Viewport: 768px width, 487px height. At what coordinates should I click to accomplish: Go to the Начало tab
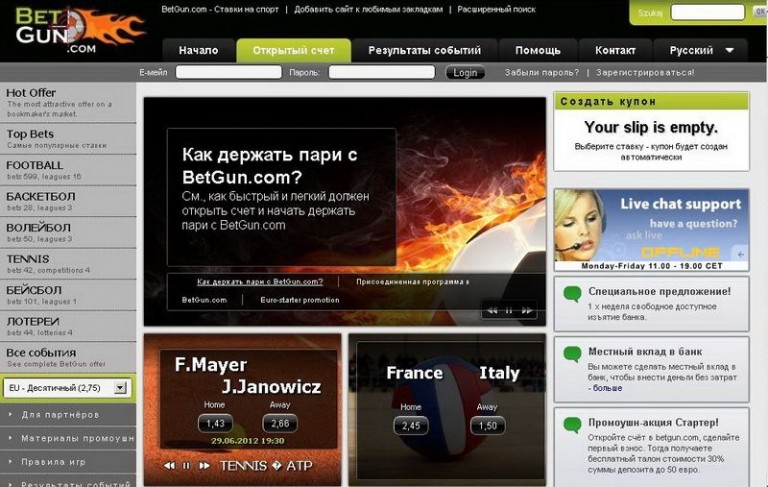(198, 50)
